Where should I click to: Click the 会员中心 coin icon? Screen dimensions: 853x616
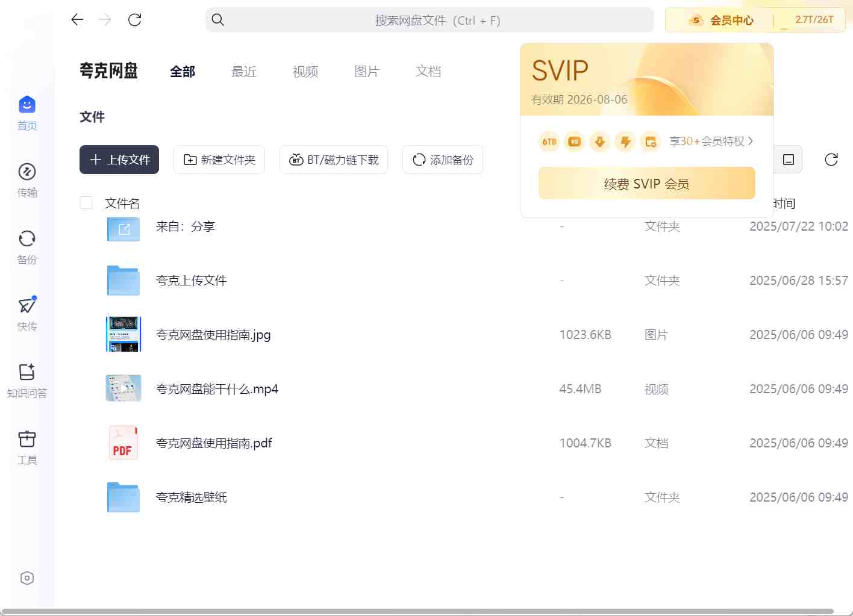coord(696,20)
